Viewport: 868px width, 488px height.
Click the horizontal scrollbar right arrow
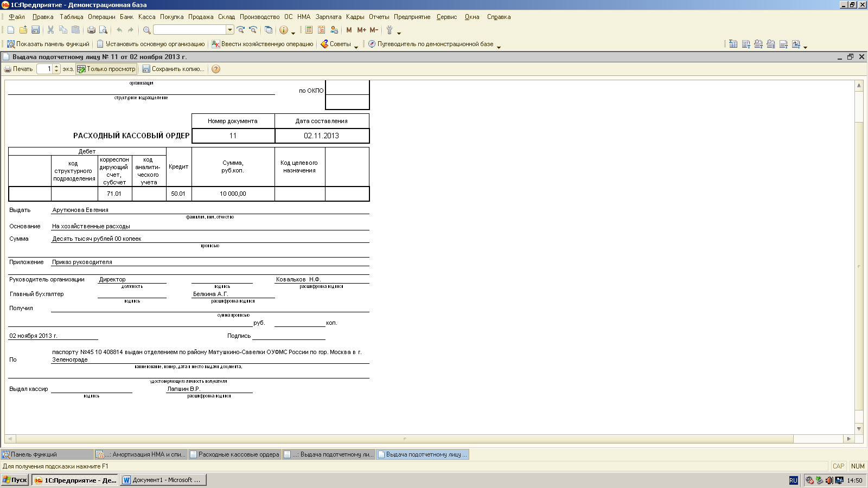pos(849,439)
